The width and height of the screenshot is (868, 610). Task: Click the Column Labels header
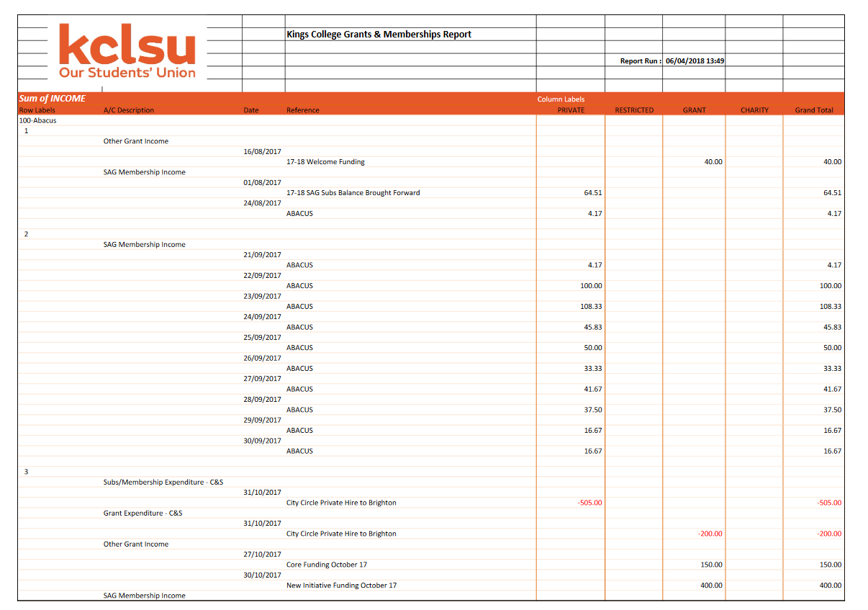(x=561, y=99)
